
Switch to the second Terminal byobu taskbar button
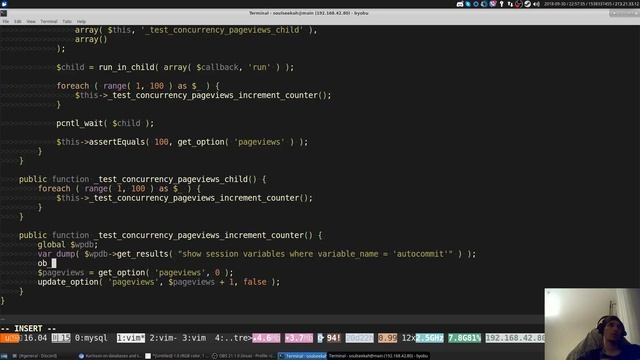click(379, 356)
